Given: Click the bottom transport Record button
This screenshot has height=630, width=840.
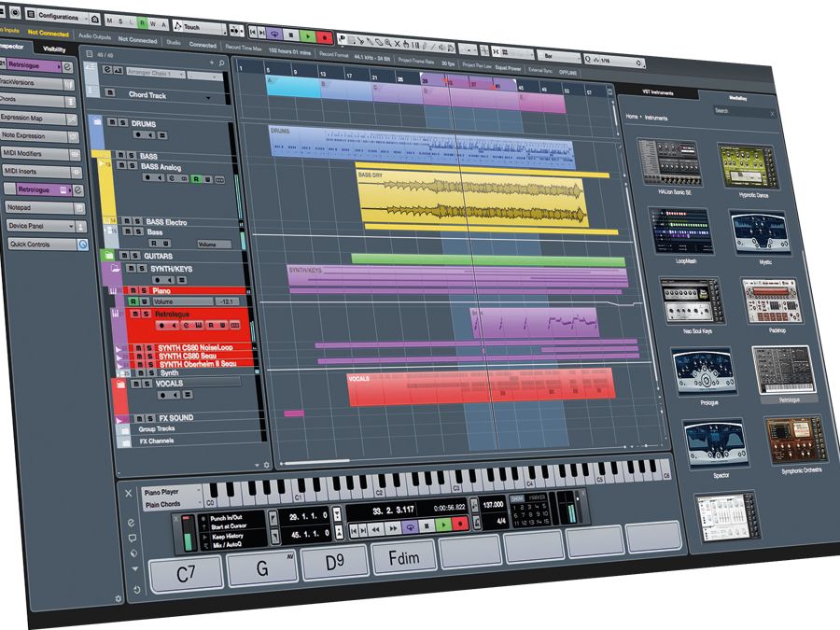Looking at the screenshot, I should (459, 524).
